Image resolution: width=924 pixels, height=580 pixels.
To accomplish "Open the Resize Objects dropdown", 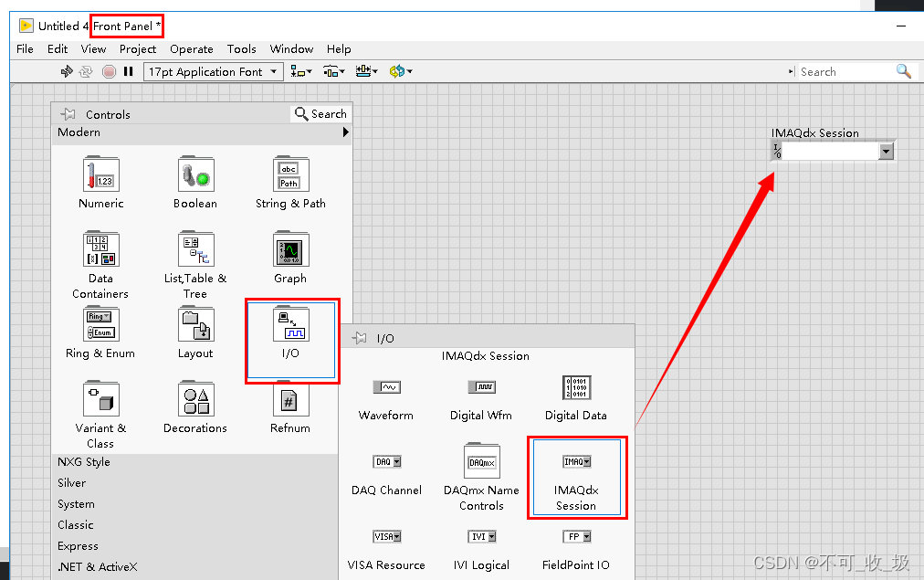I will 366,71.
